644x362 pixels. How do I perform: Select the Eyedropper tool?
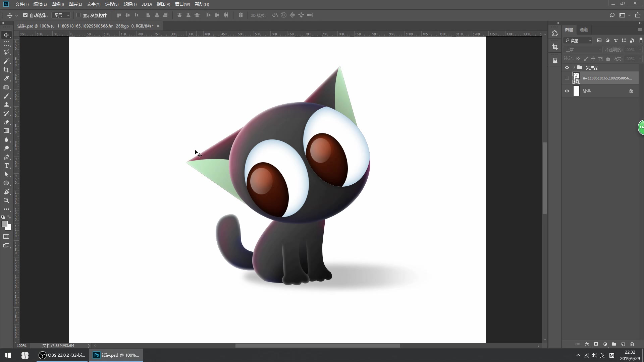pyautogui.click(x=6, y=78)
